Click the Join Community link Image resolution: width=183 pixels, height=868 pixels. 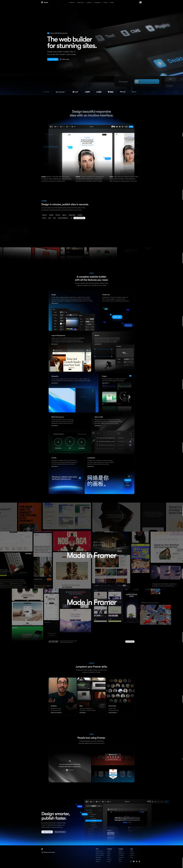click(x=113, y=713)
